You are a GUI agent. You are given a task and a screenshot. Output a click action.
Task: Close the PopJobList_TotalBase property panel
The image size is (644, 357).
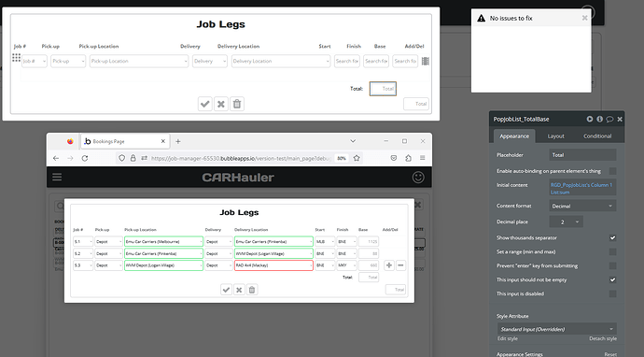click(x=620, y=120)
